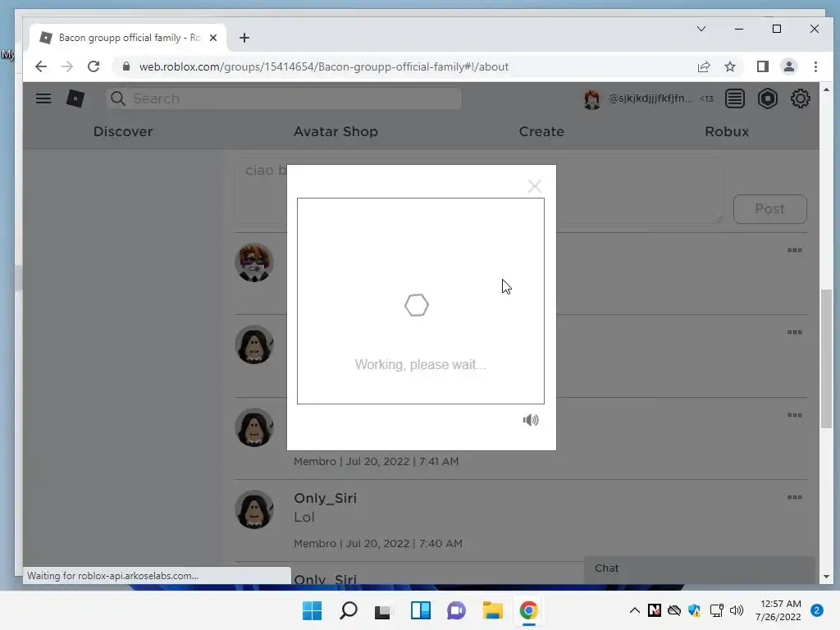Open clock and calendar flyout
The image size is (840, 630).
[x=778, y=610]
